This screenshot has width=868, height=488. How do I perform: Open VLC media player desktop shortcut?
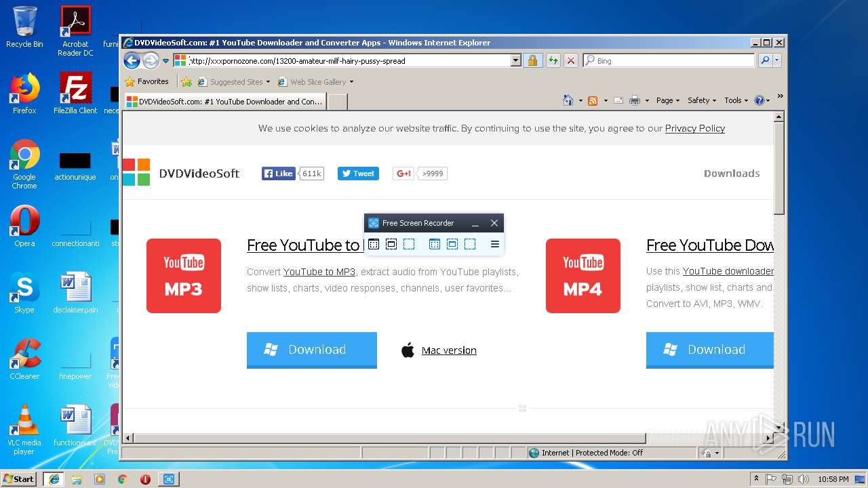[x=24, y=430]
